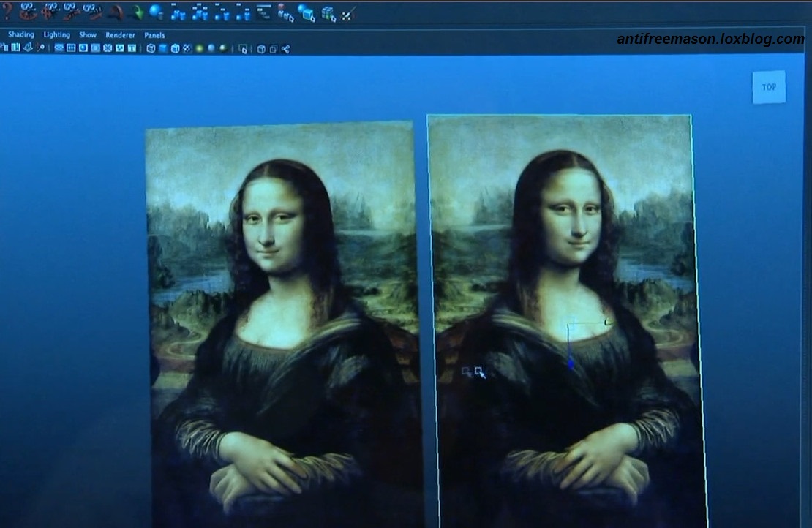812x528 pixels.
Task: Click the camera bookmarks key icon
Action: 40,48
